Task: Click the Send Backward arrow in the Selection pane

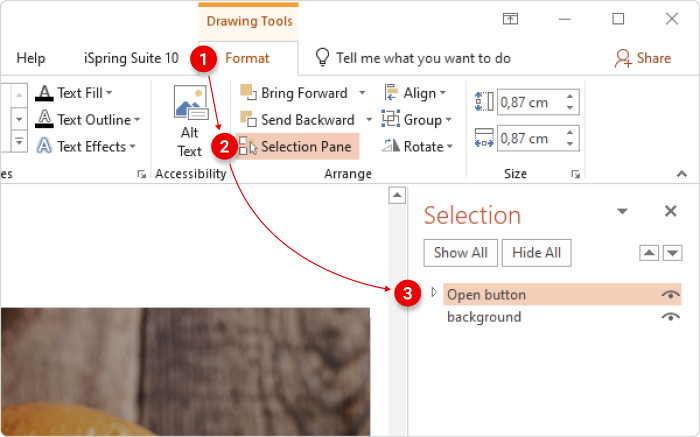Action: click(x=673, y=253)
